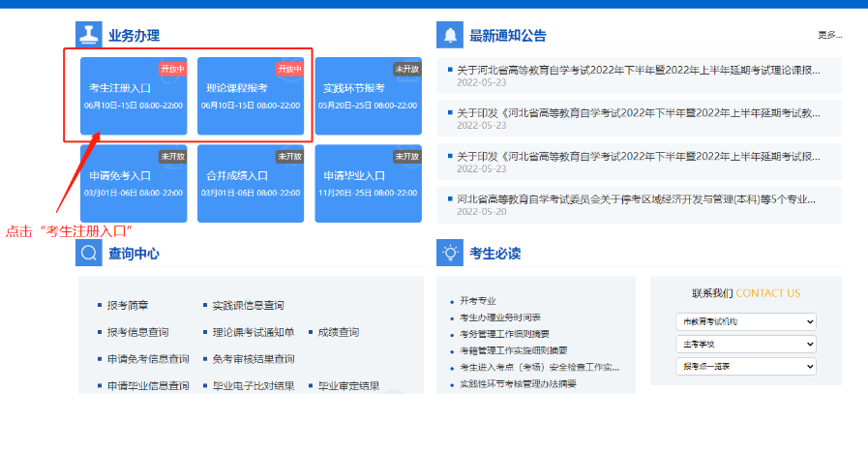Viewport: 868px width, 453px height.
Task: Click the 2022-05-20 notice date
Action: pos(482,212)
